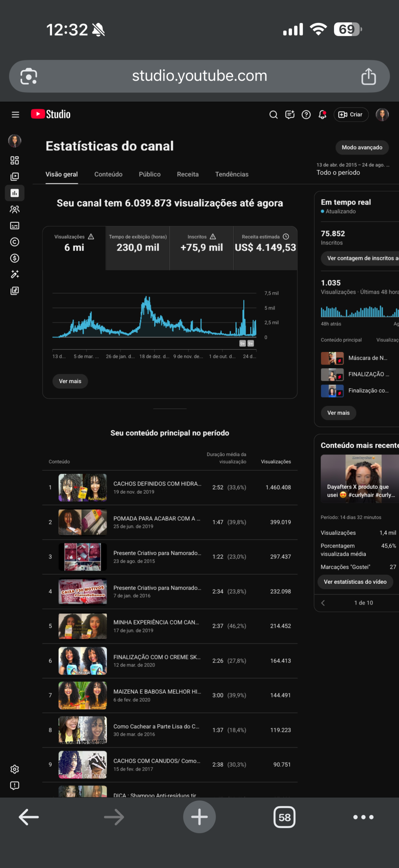Image resolution: width=399 pixels, height=868 pixels.
Task: Click the Modo avançado button
Action: point(362,147)
